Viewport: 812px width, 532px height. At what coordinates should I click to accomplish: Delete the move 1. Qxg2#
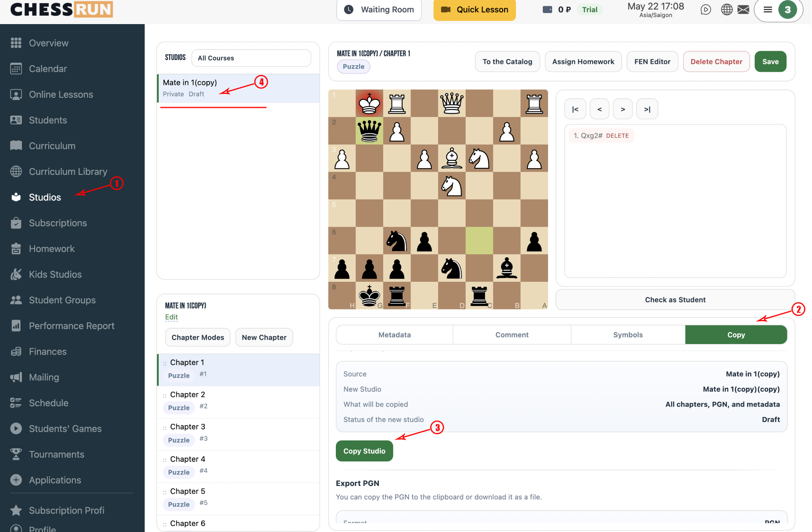point(617,136)
